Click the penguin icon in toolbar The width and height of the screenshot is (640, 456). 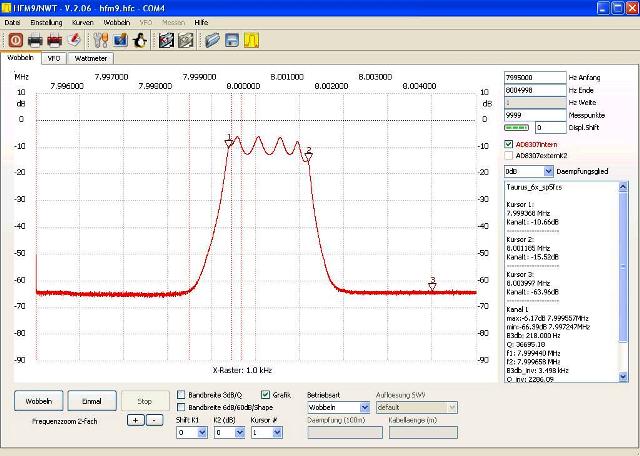coord(141,40)
